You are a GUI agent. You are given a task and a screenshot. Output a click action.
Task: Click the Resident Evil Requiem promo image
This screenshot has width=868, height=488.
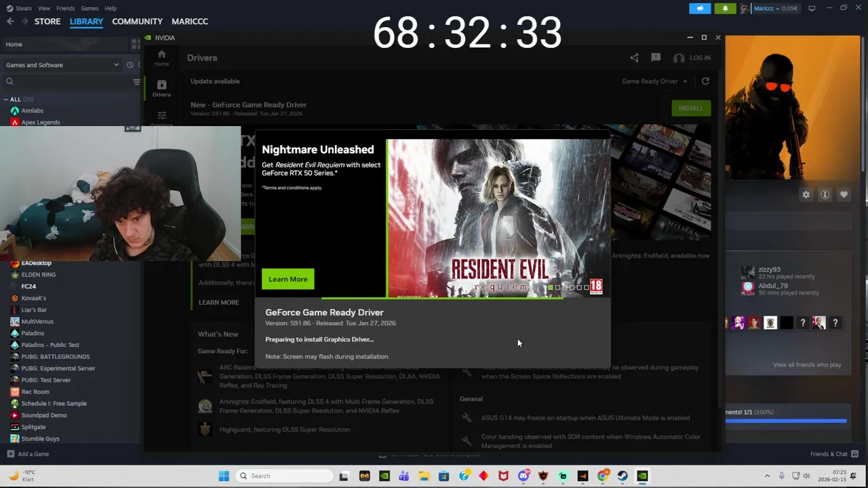[498, 218]
